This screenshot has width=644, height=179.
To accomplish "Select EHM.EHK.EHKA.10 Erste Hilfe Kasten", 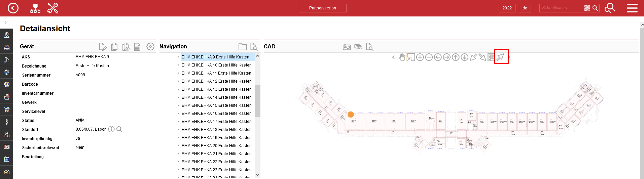I will point(216,65).
